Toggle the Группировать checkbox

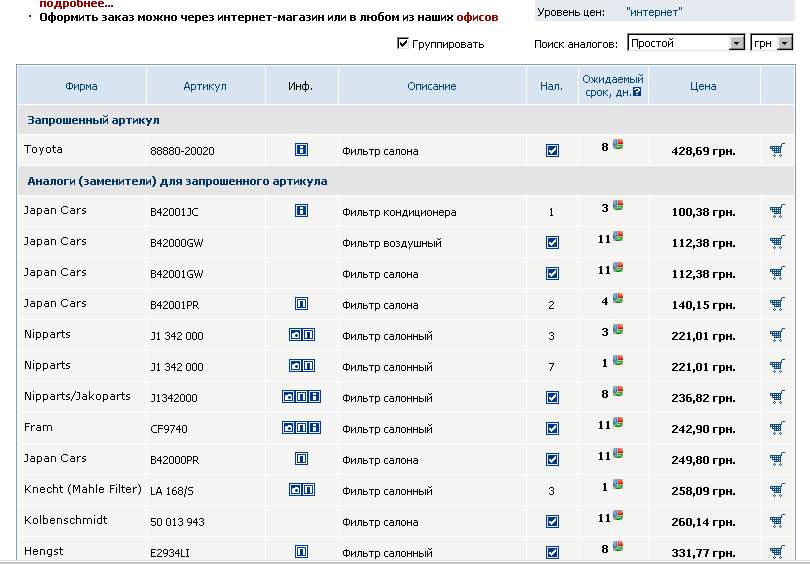(403, 43)
